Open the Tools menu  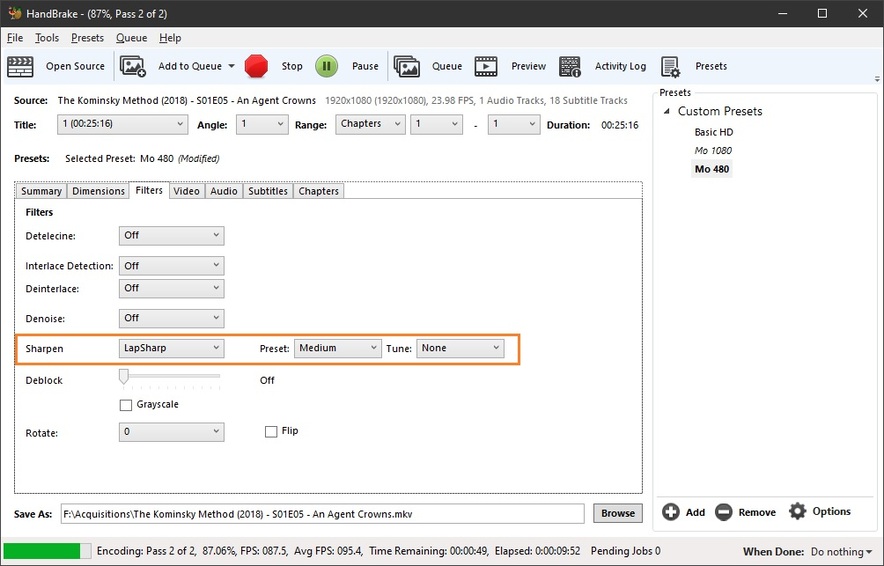(x=47, y=38)
